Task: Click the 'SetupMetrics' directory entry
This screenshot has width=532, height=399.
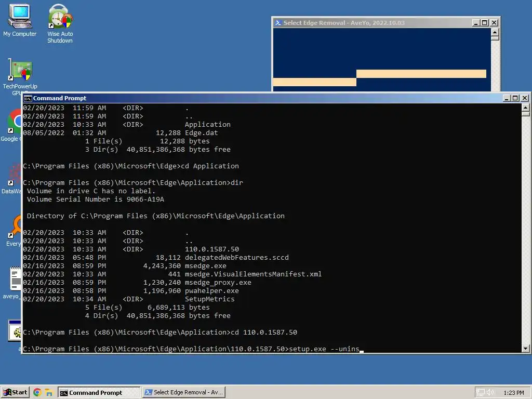Action: pos(210,299)
